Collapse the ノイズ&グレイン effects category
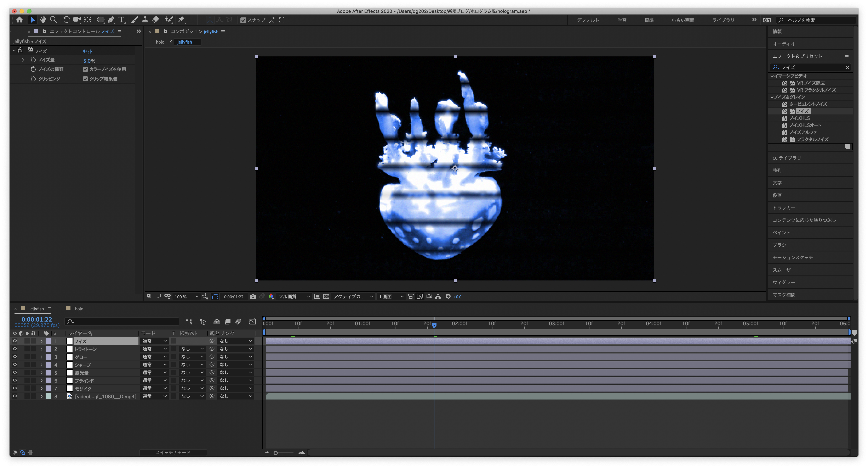Viewport: 868px width, 468px height. click(772, 97)
